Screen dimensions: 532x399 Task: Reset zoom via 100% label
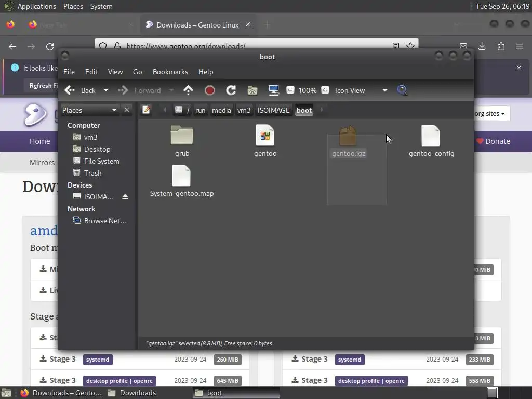tap(308, 90)
